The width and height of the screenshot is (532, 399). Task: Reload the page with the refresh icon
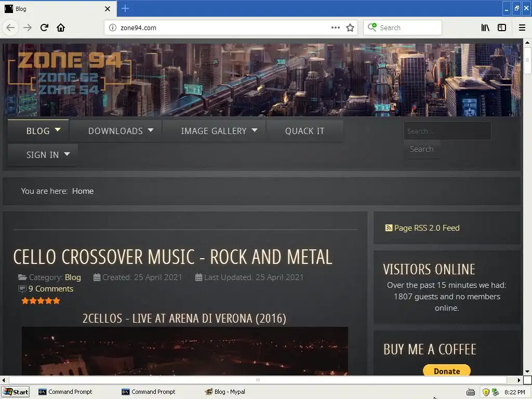pos(45,28)
